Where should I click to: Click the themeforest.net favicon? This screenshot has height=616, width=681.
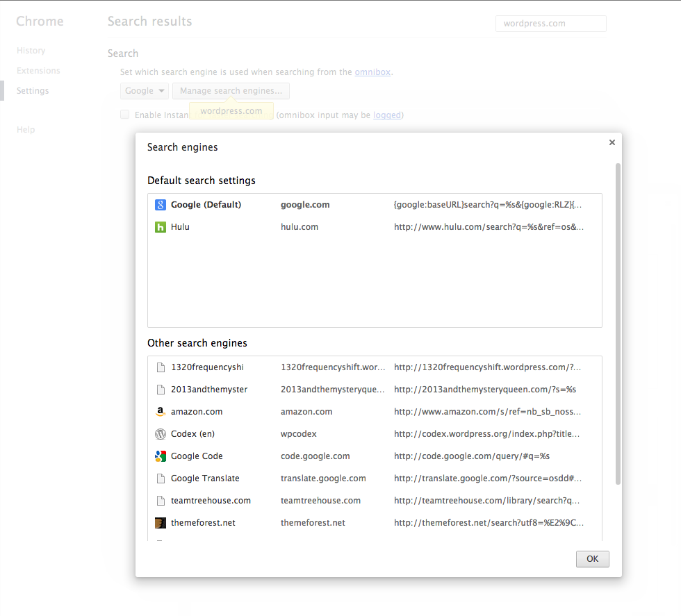(161, 523)
